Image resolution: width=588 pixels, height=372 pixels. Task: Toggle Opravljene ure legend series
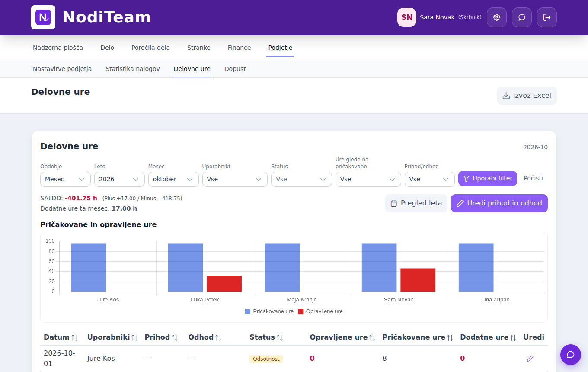coord(320,311)
